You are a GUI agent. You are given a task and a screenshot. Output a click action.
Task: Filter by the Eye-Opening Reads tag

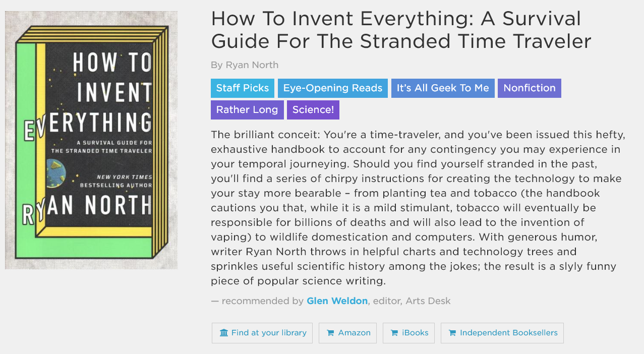point(333,88)
